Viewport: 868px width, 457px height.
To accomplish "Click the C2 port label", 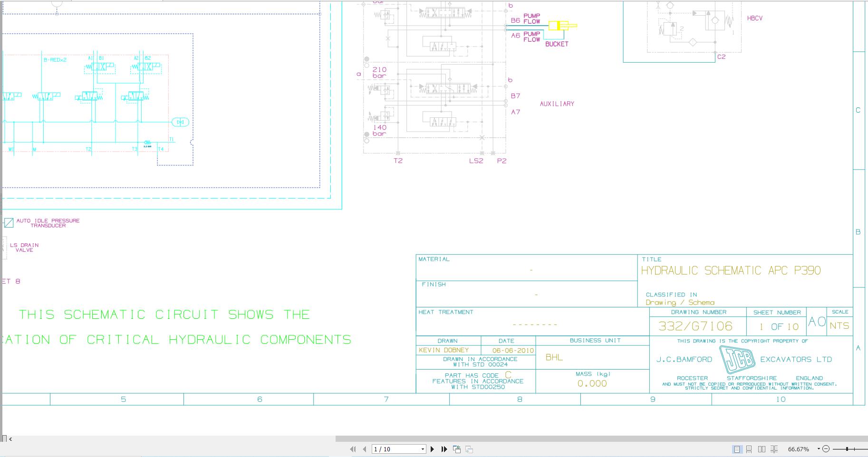I will pyautogui.click(x=721, y=57).
